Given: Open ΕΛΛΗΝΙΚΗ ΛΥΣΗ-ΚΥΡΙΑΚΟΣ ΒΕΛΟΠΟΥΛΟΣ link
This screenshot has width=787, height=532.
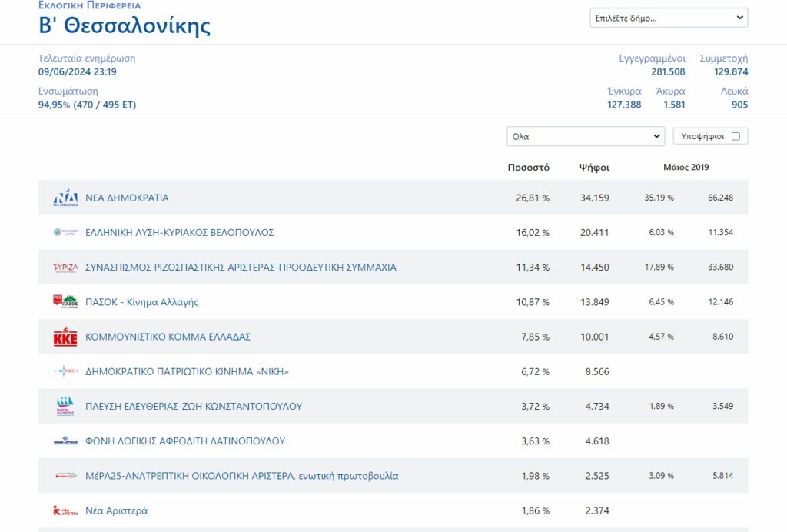Looking at the screenshot, I should pyautogui.click(x=180, y=232).
